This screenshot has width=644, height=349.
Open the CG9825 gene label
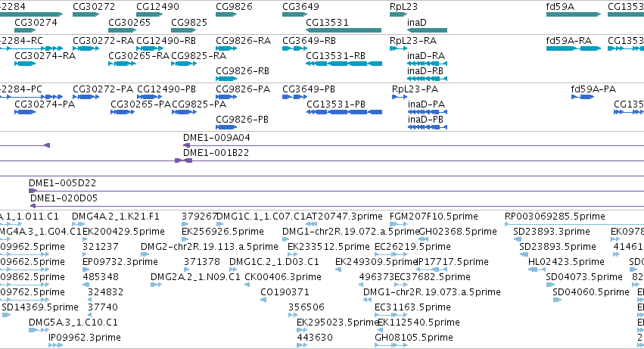[189, 22]
